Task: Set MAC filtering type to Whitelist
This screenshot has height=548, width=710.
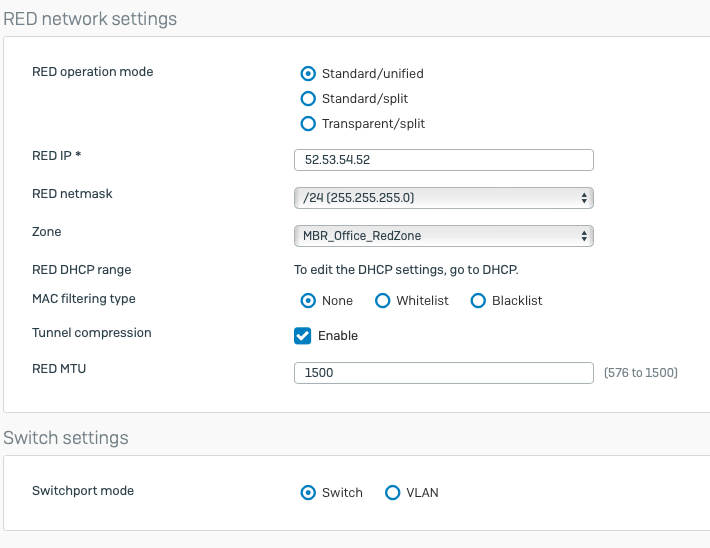Action: [x=383, y=301]
